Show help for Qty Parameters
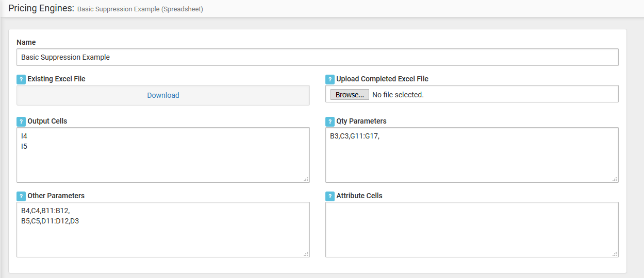 tap(330, 121)
